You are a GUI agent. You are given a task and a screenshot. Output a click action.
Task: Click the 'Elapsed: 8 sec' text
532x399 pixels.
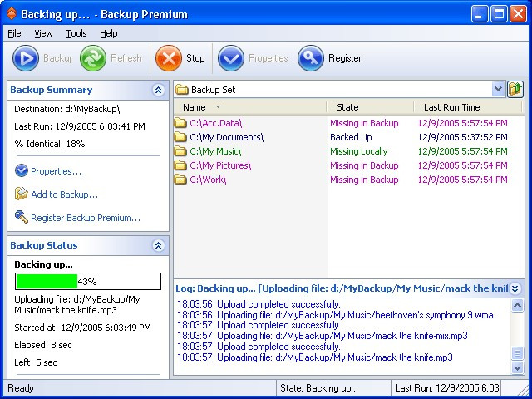coord(43,345)
